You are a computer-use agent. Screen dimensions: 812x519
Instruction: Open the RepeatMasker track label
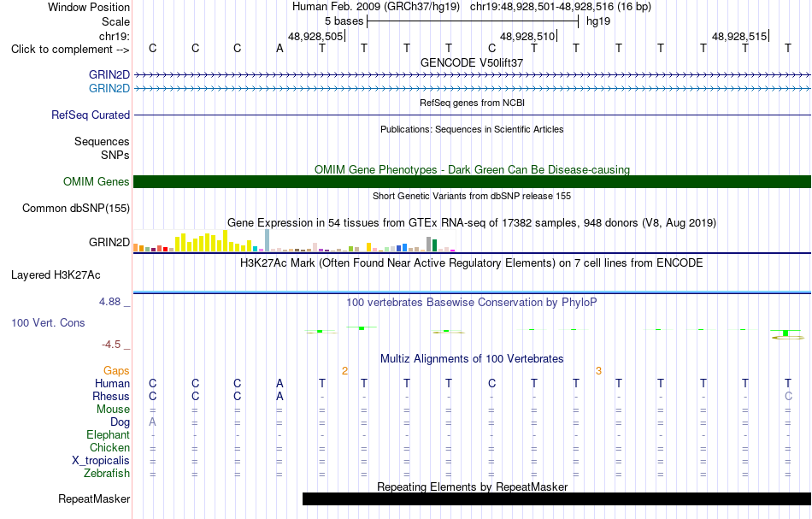(x=94, y=498)
